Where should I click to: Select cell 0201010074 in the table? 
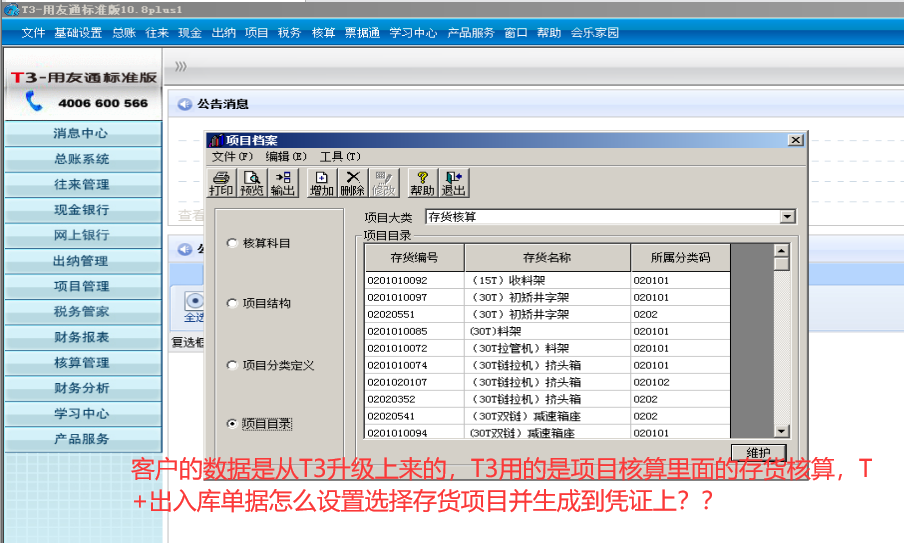(x=415, y=365)
